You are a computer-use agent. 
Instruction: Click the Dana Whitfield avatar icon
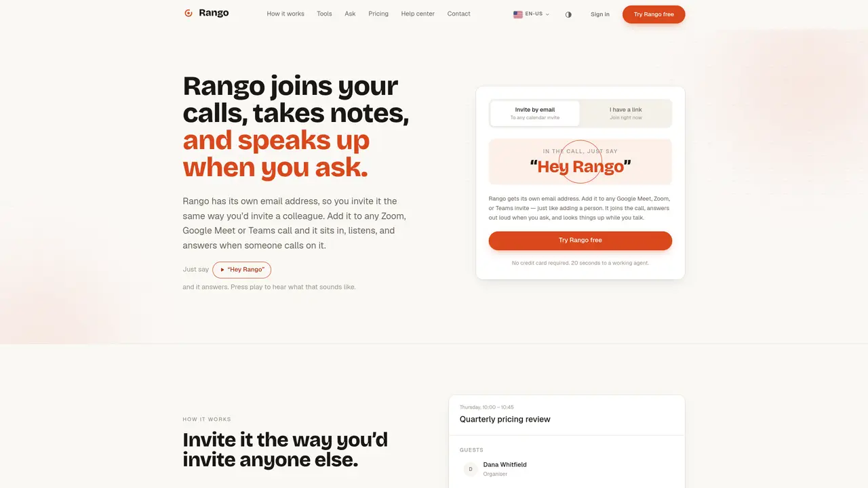(471, 469)
